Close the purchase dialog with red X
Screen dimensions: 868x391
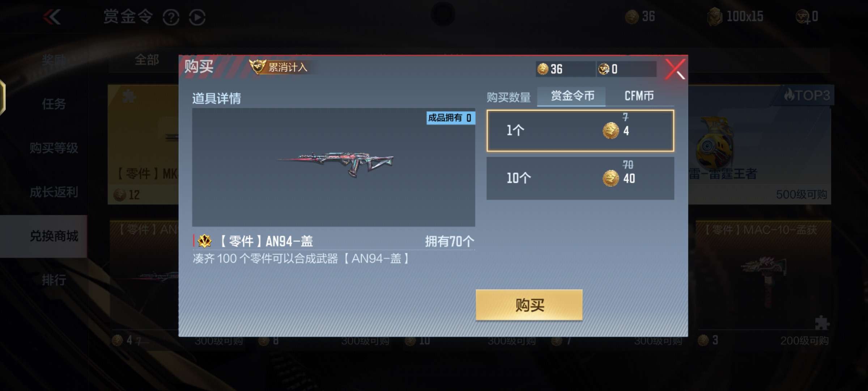[x=675, y=69]
